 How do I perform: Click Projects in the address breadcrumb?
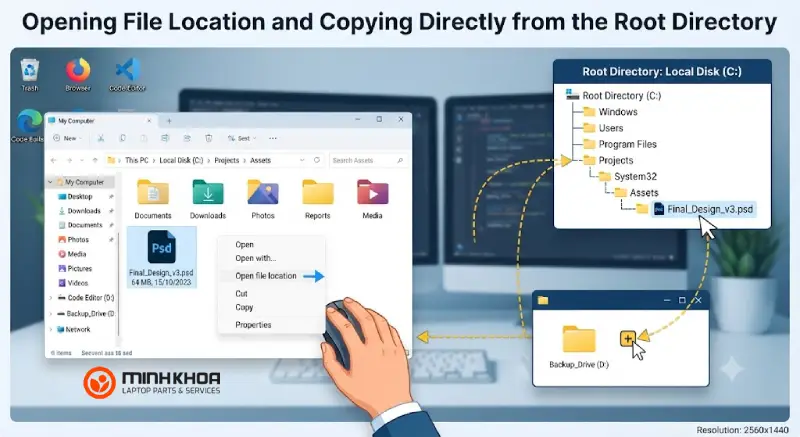227,160
